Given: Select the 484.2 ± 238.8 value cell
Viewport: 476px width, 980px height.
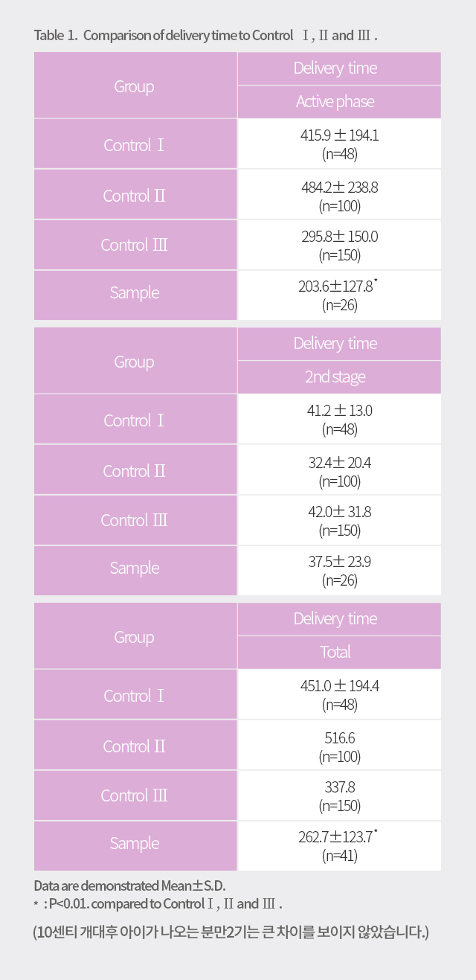Looking at the screenshot, I should [339, 195].
